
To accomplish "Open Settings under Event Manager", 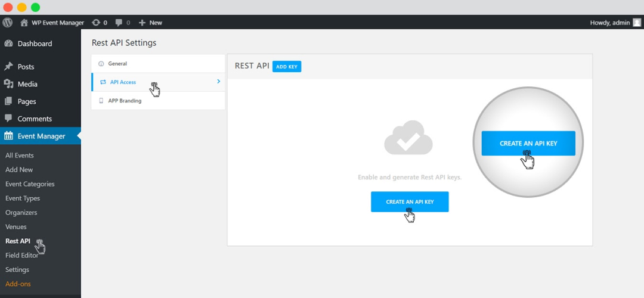I will point(17,269).
